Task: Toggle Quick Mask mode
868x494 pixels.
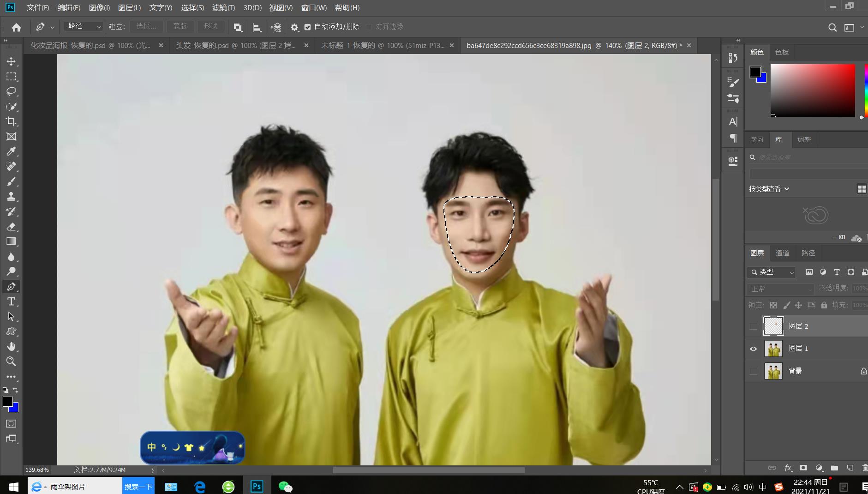Action: (x=11, y=424)
